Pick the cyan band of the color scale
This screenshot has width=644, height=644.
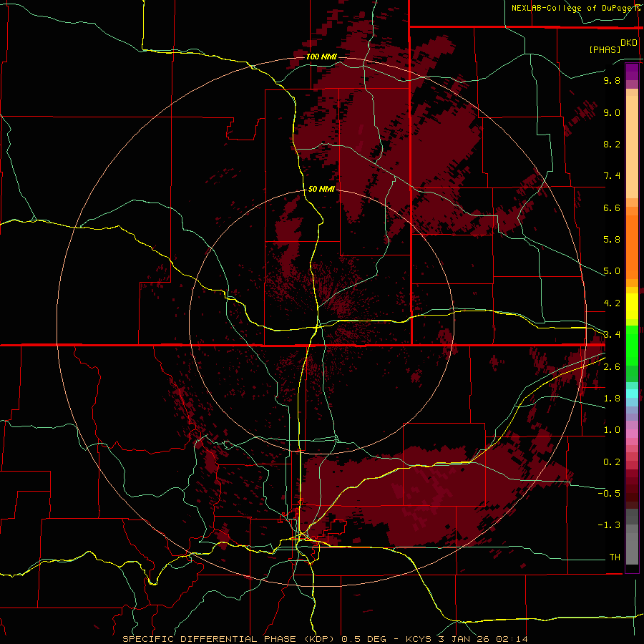[x=632, y=394]
